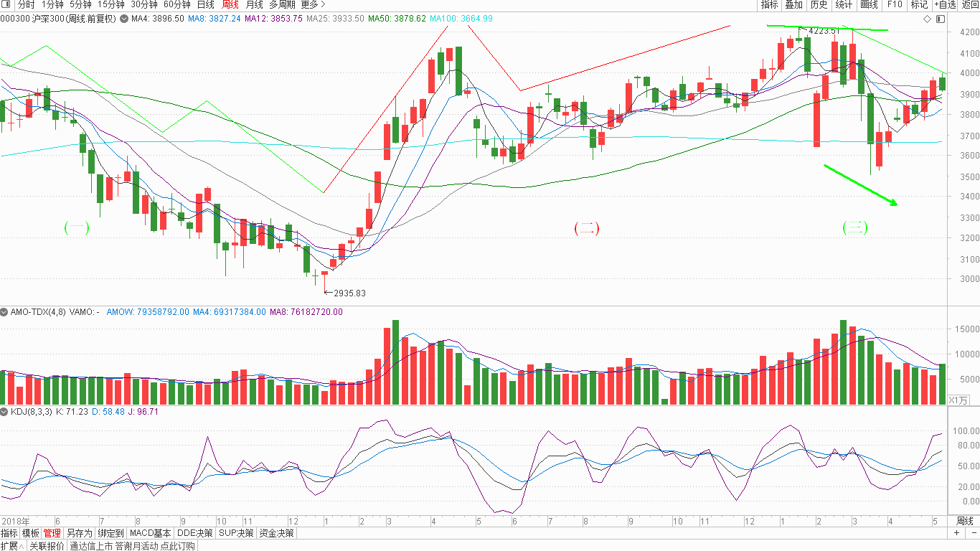The image size is (980, 551).
Task: Open the 历史 history button
Action: [819, 4]
